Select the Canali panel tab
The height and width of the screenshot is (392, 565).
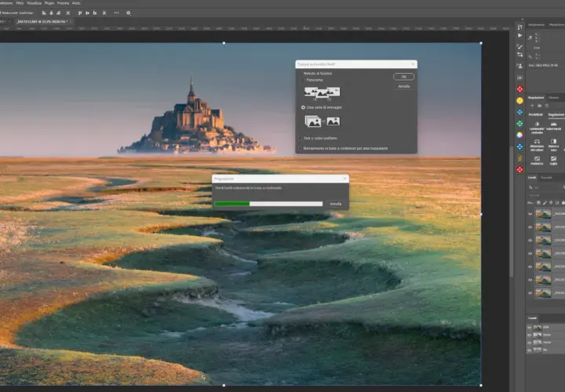[x=532, y=318]
